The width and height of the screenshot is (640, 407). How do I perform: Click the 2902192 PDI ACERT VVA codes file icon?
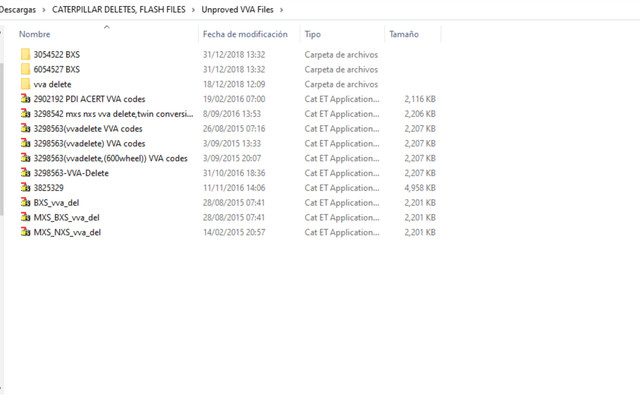click(x=25, y=99)
